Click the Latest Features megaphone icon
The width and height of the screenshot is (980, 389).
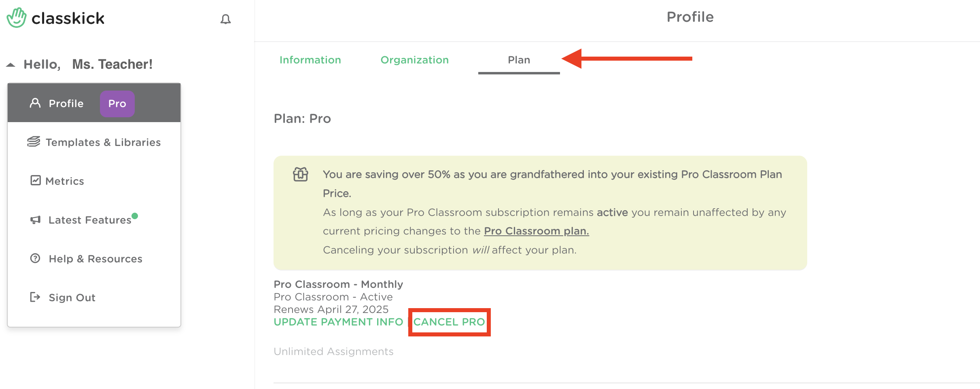click(36, 220)
